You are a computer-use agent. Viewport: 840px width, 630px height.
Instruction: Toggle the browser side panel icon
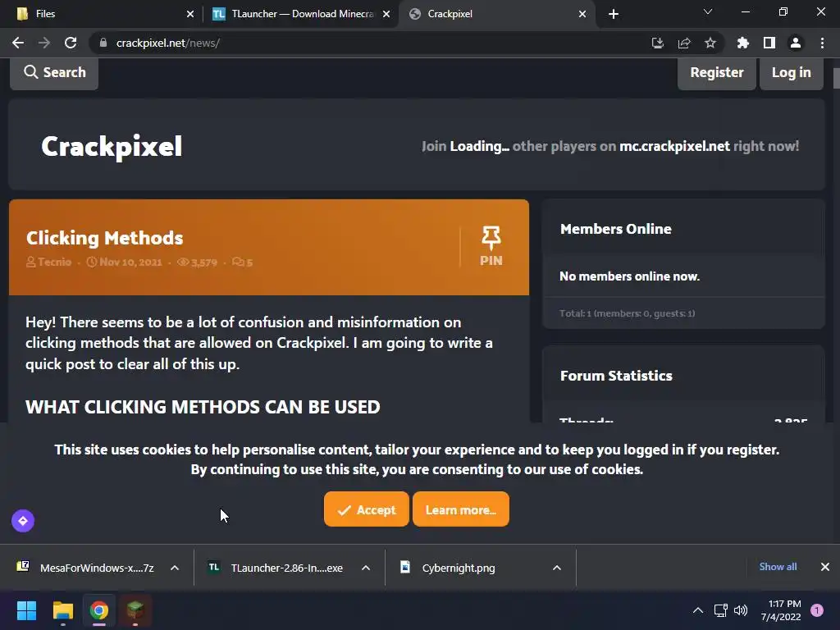pyautogui.click(x=769, y=43)
